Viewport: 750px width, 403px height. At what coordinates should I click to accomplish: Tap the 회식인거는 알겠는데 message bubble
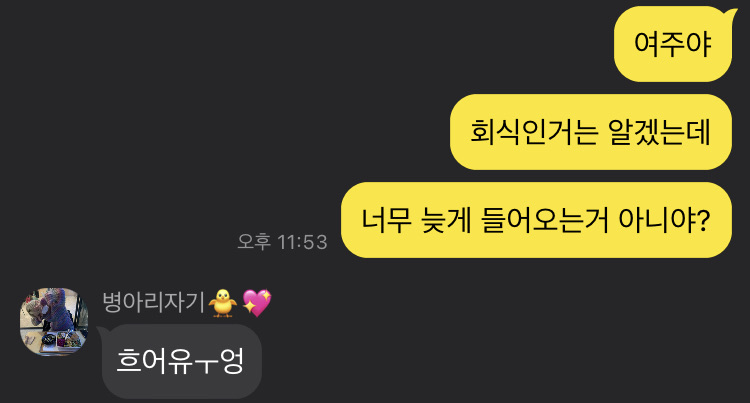point(591,132)
